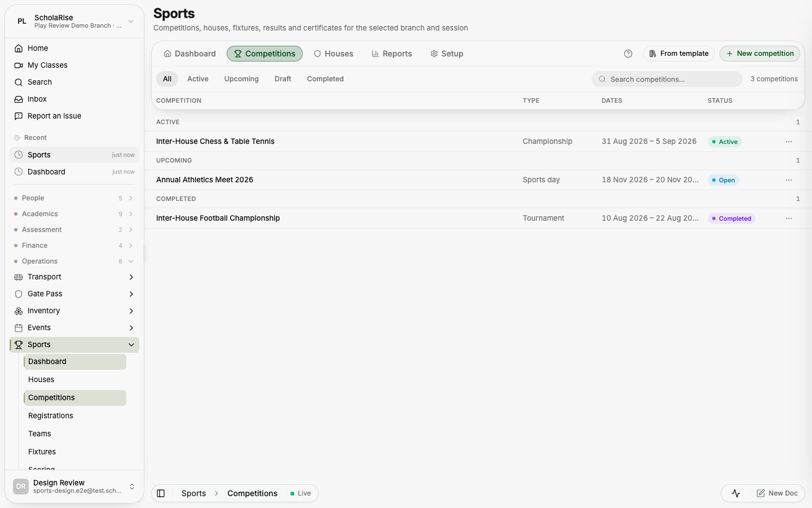Click Sports breadcrumb link

coord(193,493)
